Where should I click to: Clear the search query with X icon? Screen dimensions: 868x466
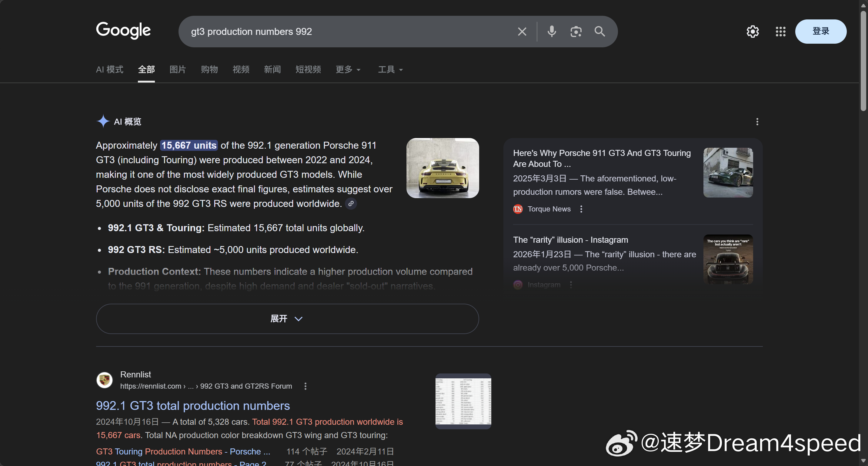pos(522,31)
